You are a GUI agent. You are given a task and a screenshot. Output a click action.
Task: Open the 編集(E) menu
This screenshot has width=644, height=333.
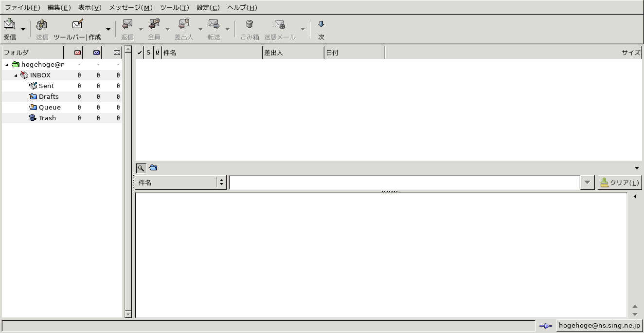point(59,7)
